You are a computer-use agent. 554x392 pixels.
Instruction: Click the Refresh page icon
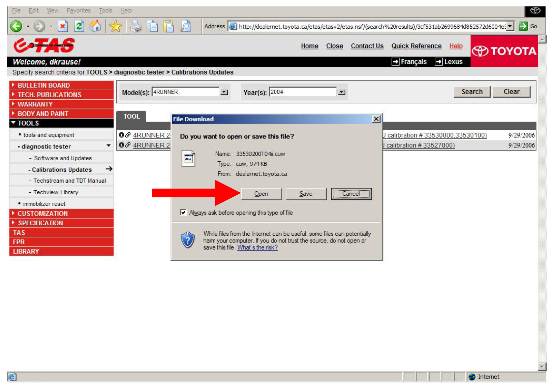tap(79, 26)
